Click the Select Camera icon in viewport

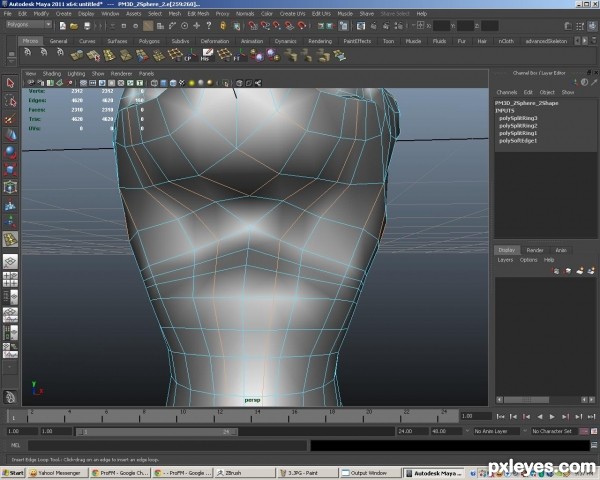coord(31,83)
